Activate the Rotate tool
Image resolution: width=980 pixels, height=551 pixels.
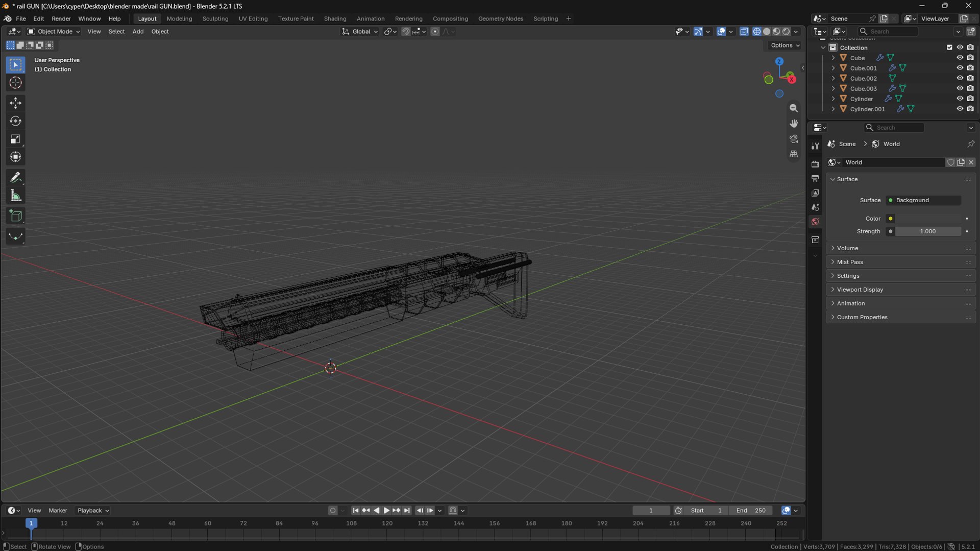point(15,121)
